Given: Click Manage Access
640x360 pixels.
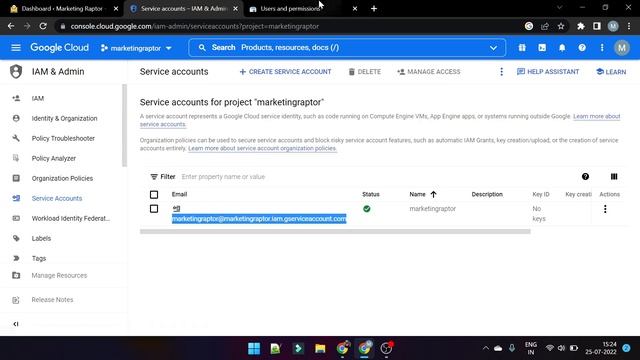Looking at the screenshot, I should 429,72.
